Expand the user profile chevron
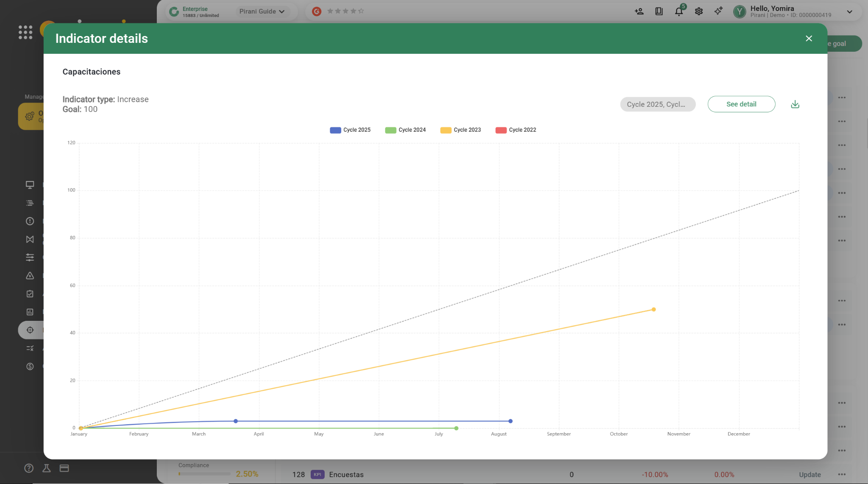 (x=849, y=11)
